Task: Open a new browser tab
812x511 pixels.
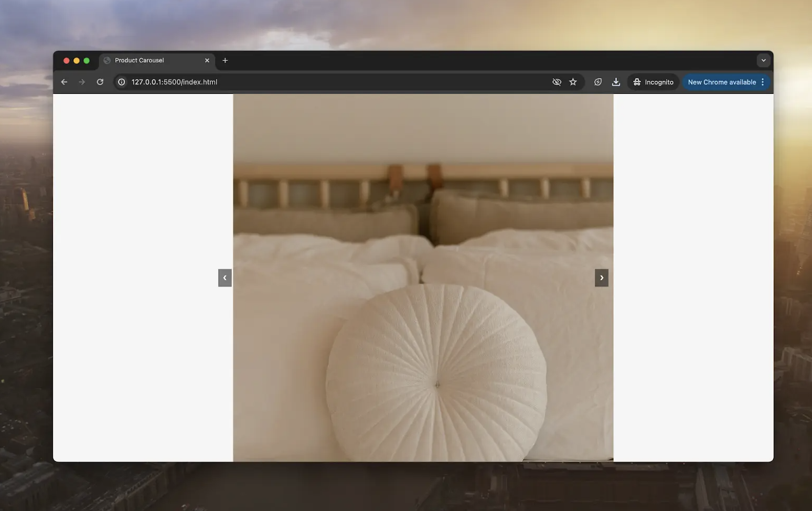Action: [225, 60]
